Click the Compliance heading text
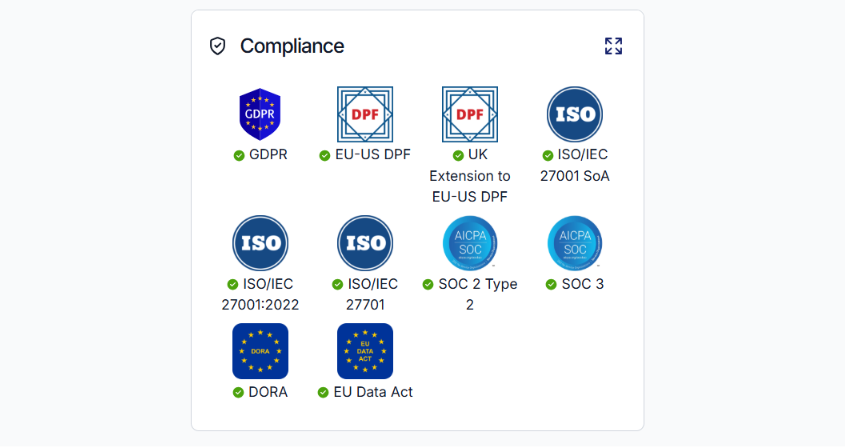Viewport: 845px width, 447px height. (292, 46)
